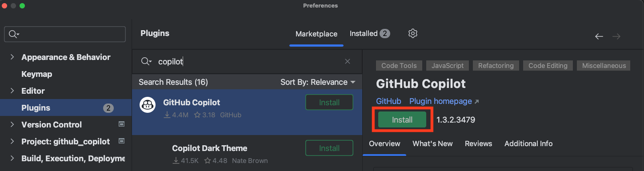Screen dimensions: 644x171
Task: Expand the Version Control tree node
Action: [x=12, y=124]
